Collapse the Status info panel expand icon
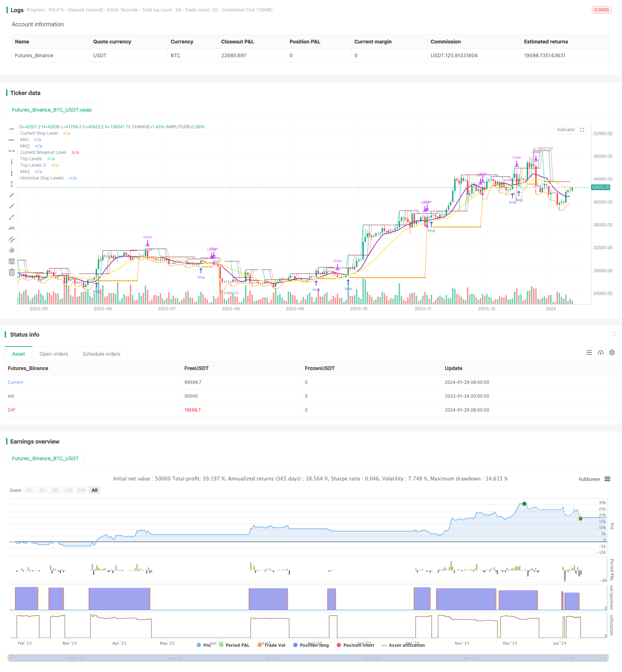This screenshot has width=622, height=672. click(x=613, y=334)
